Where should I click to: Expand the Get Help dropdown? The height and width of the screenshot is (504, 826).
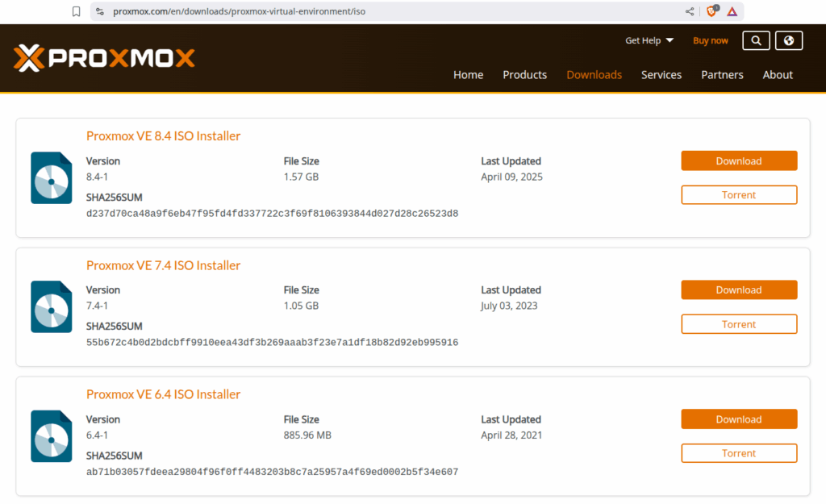click(x=649, y=40)
